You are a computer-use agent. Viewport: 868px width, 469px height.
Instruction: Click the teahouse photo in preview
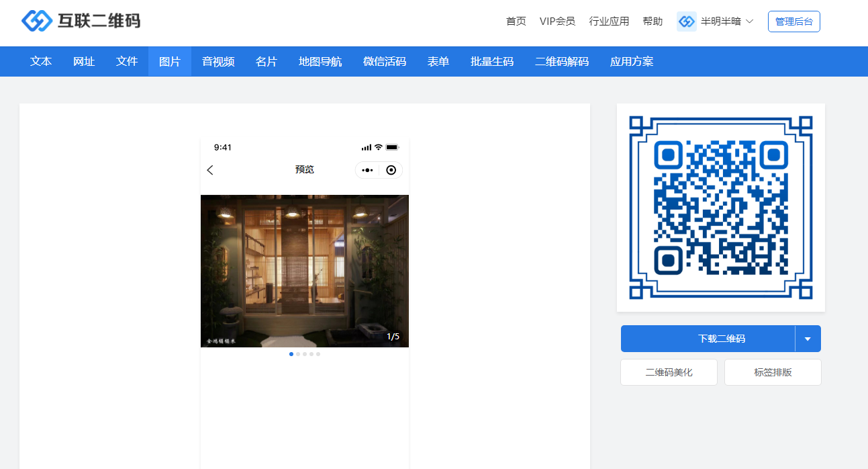click(x=305, y=271)
